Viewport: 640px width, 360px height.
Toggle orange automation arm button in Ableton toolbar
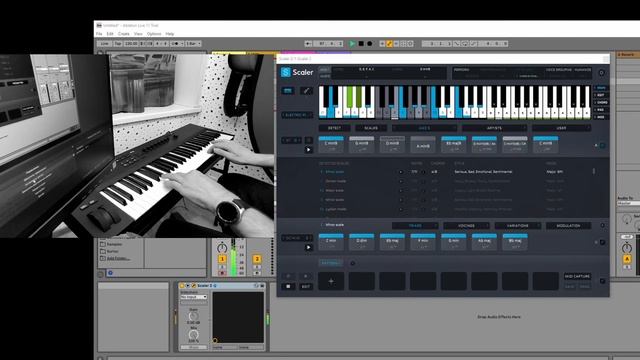coord(389,44)
